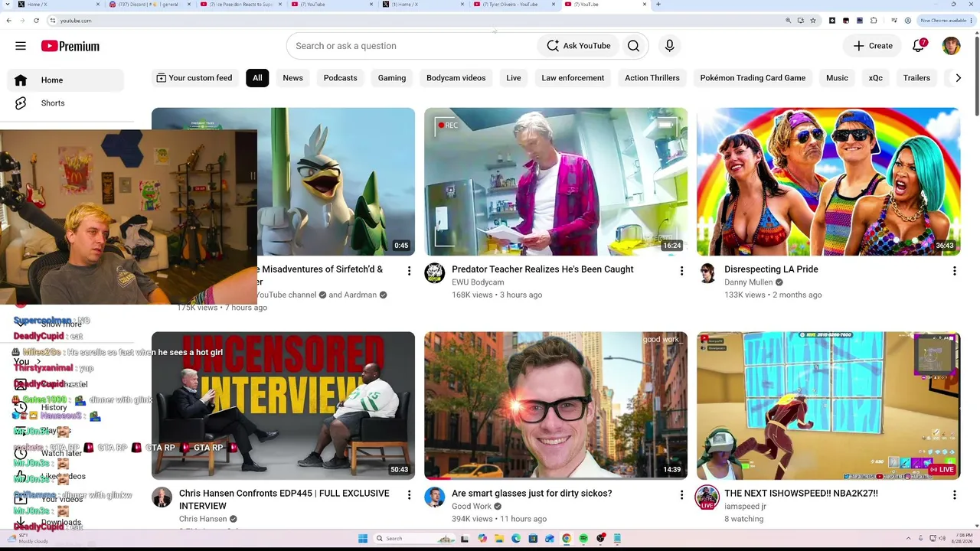Select the Podcasts filter chip

pyautogui.click(x=340, y=78)
